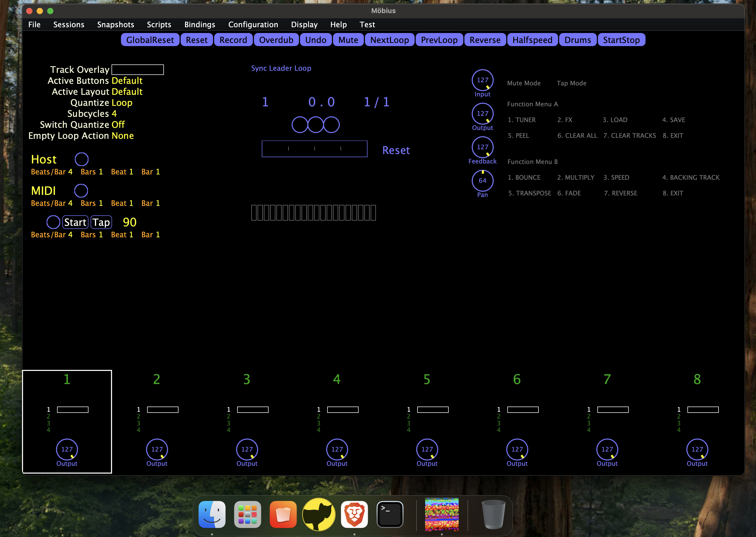Toggle the MIDI sync indicator circle
The width and height of the screenshot is (756, 537).
click(81, 190)
